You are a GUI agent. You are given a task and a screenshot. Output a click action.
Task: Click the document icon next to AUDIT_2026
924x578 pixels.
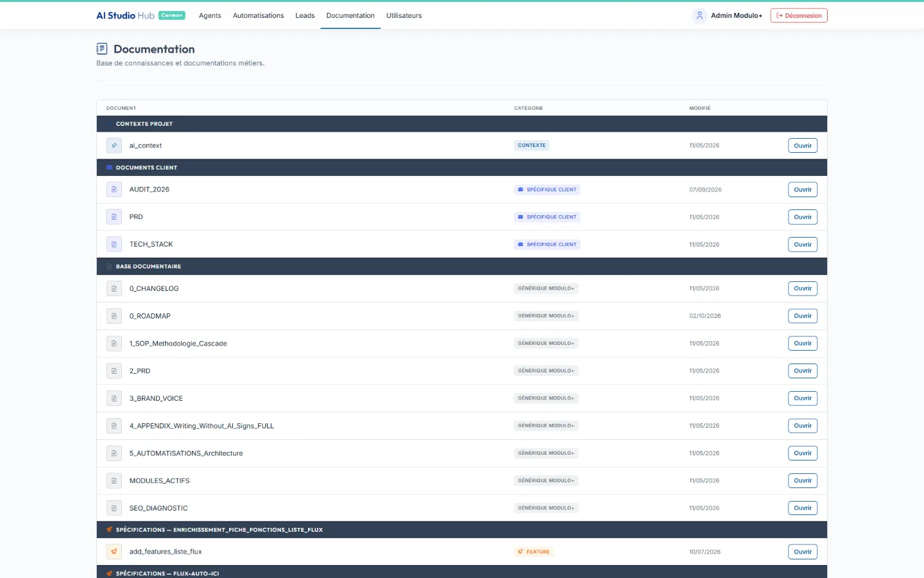(x=114, y=189)
